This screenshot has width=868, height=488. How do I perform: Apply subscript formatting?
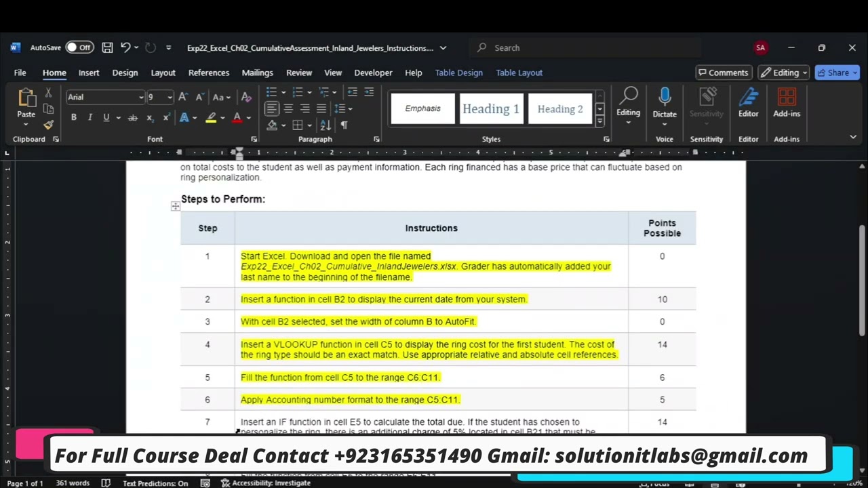point(151,117)
